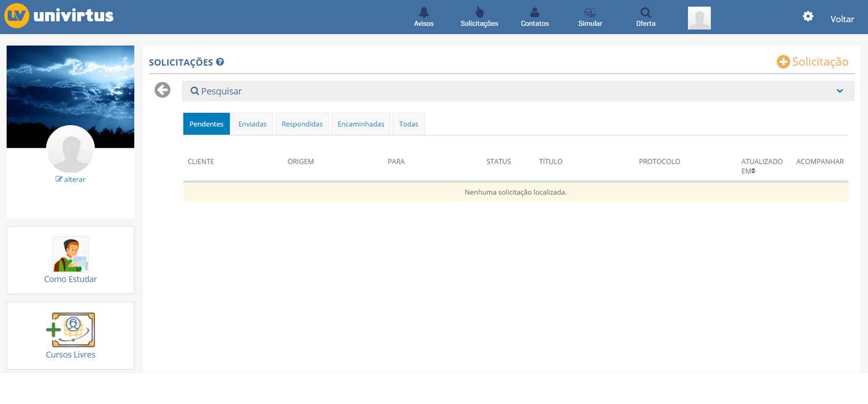Click the sidebar profile avatar picture
Image resolution: width=868 pixels, height=404 pixels.
click(x=71, y=149)
